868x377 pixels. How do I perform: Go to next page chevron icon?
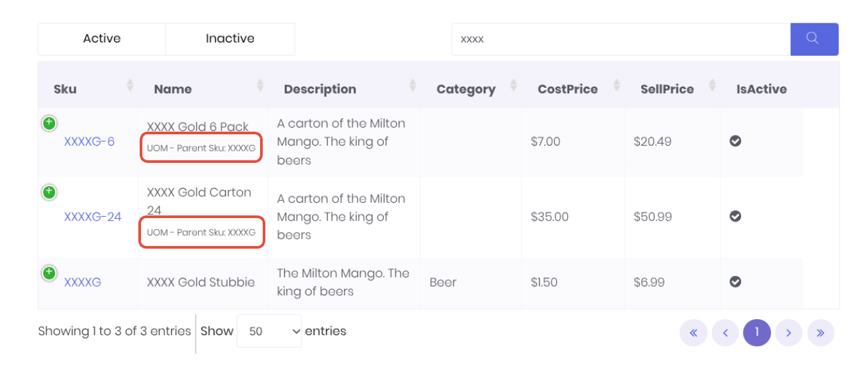(788, 333)
